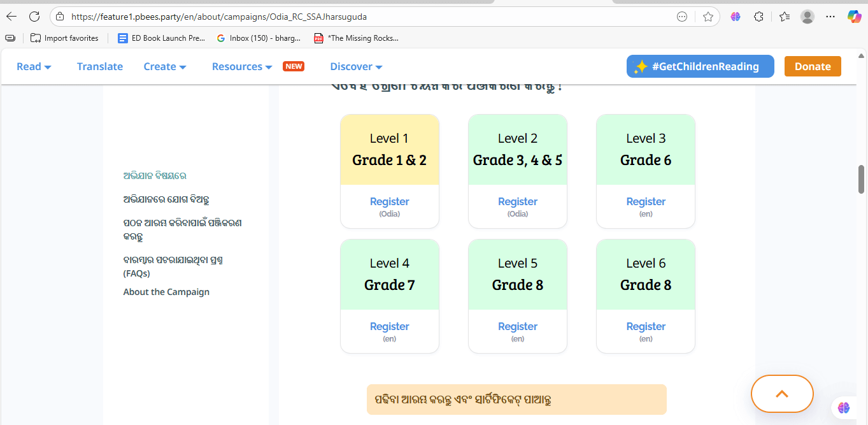Click the #GetChildrenReading button
Image resolution: width=868 pixels, height=425 pixels.
[x=700, y=66]
